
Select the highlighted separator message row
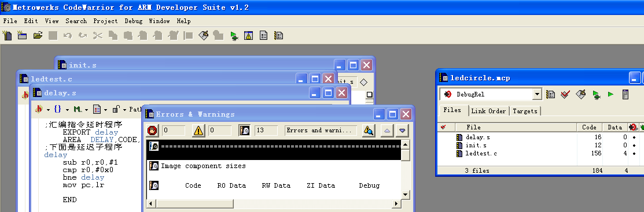coord(274,150)
